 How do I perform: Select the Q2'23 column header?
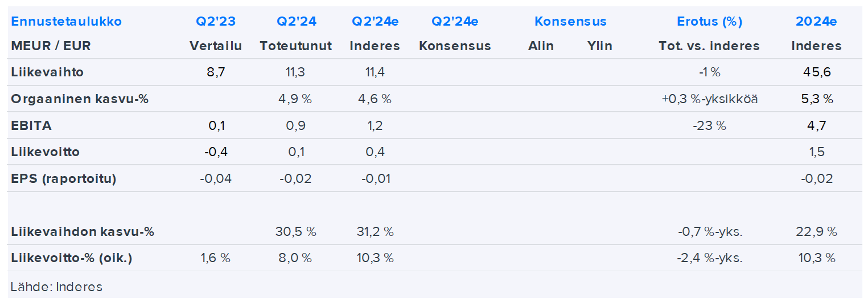tap(216, 22)
